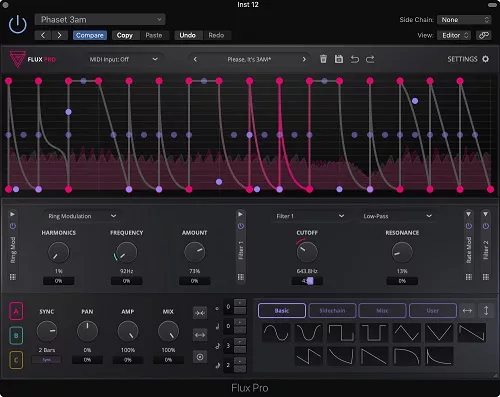
Task: Click the Undo button
Action: [187, 35]
